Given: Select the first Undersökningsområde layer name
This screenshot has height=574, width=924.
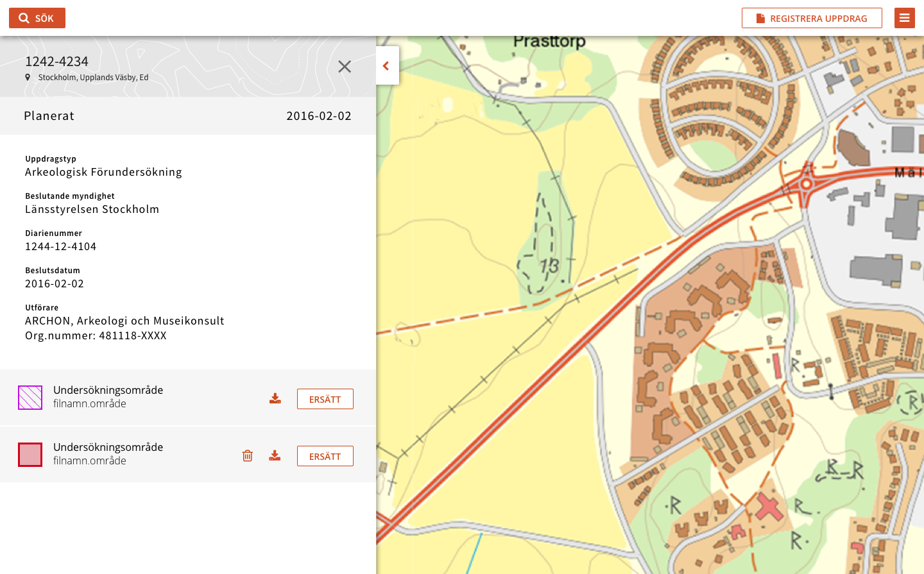Looking at the screenshot, I should pos(108,390).
